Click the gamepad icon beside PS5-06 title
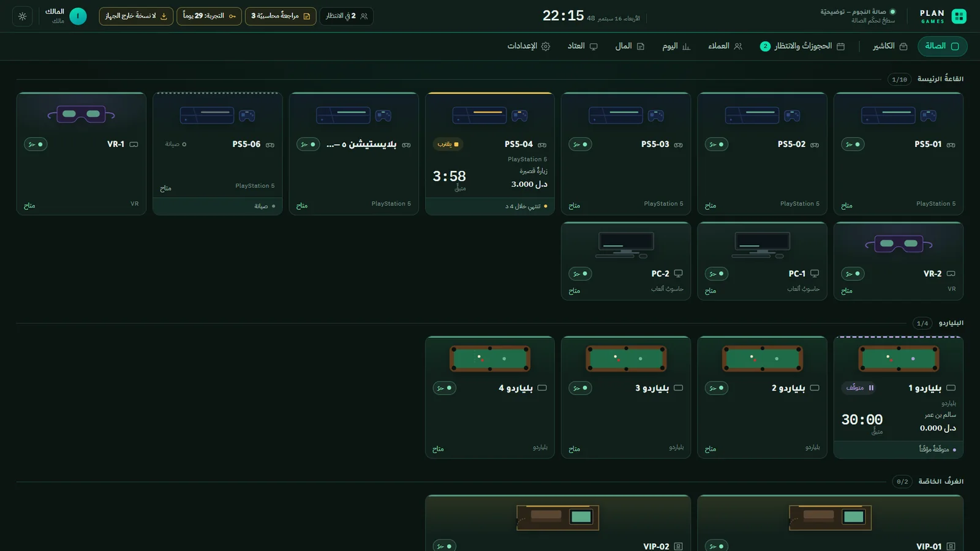 (x=270, y=145)
